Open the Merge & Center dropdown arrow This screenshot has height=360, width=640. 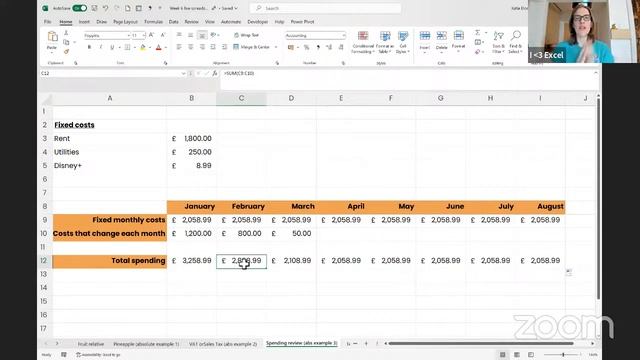click(x=276, y=47)
